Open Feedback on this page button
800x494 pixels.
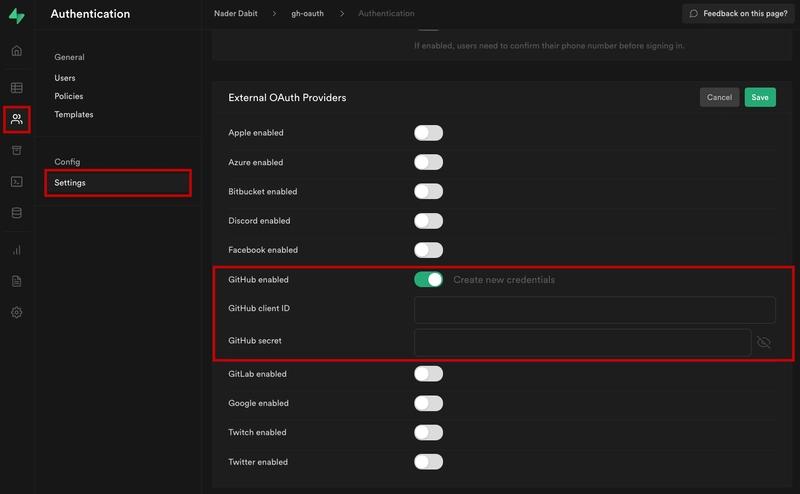click(x=738, y=14)
